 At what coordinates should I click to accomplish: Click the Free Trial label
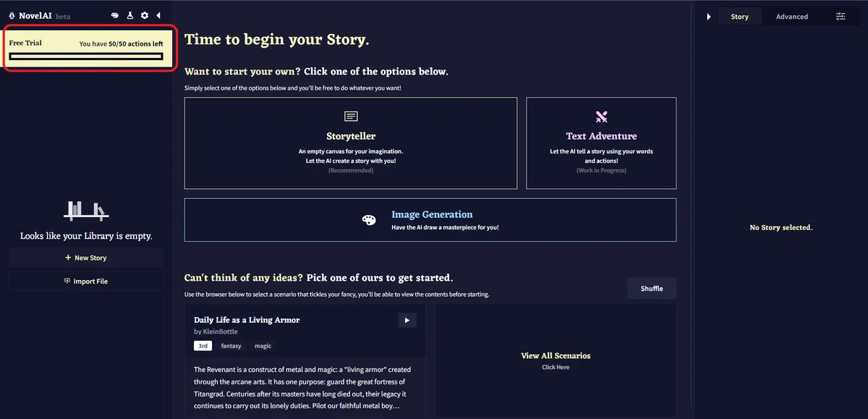25,43
